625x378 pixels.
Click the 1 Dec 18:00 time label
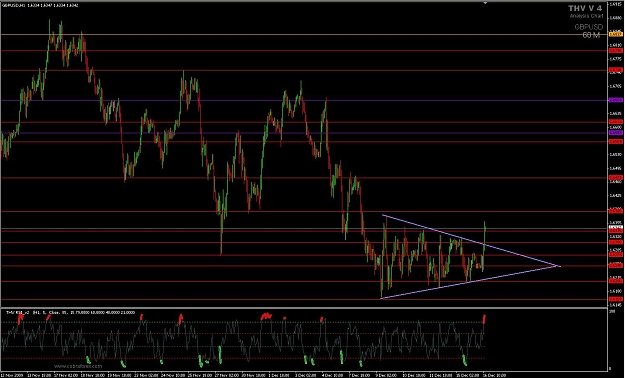279,375
